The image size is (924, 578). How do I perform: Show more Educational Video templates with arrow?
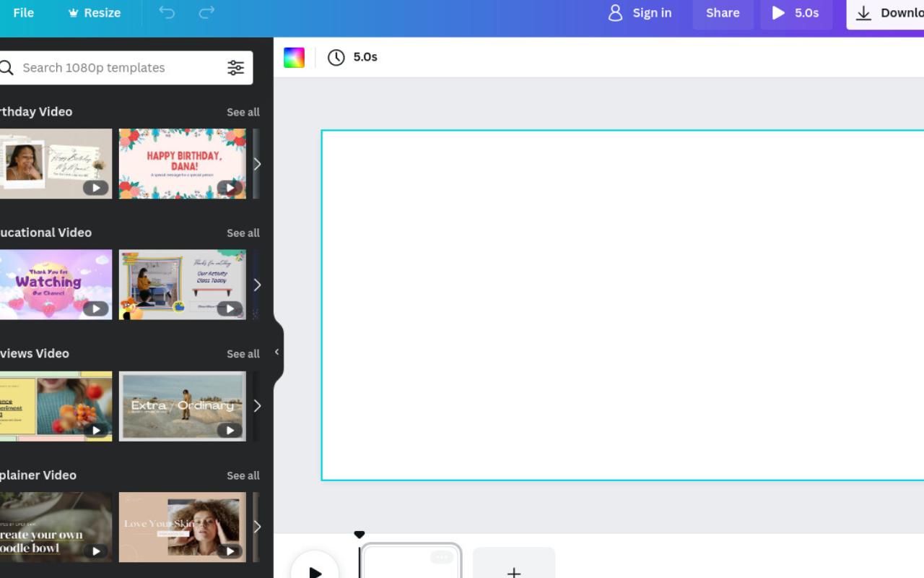point(257,285)
